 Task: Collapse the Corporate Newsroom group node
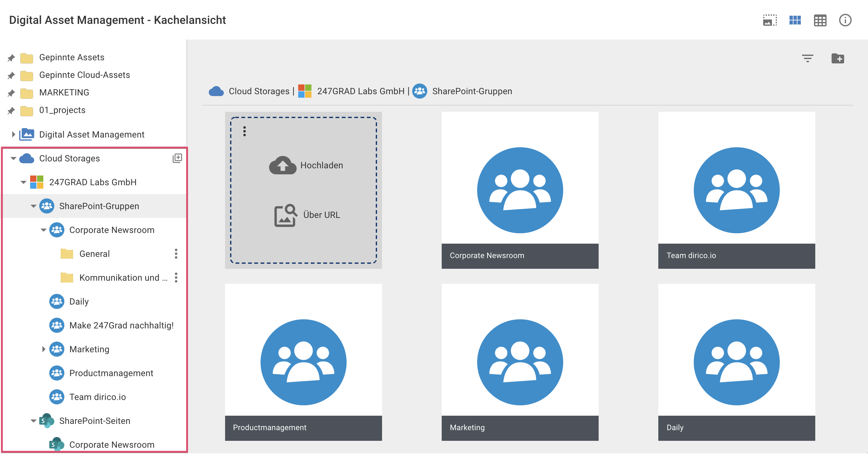[x=43, y=230]
